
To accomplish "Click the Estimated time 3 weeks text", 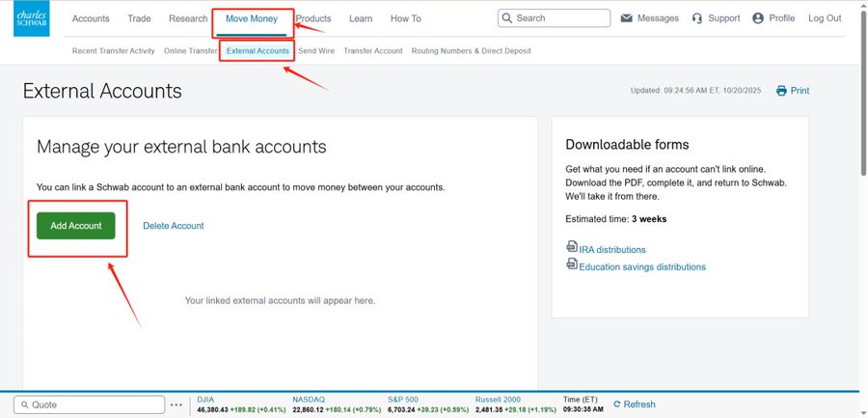I will (x=616, y=219).
